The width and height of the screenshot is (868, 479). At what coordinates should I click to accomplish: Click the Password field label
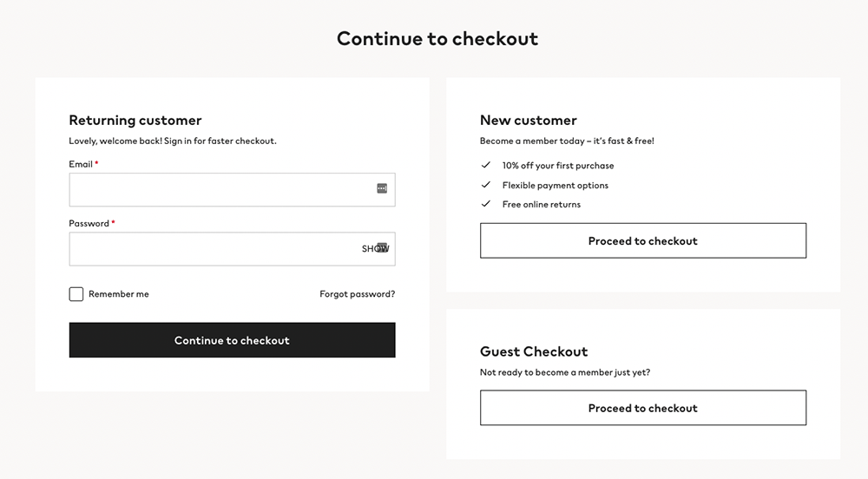89,223
